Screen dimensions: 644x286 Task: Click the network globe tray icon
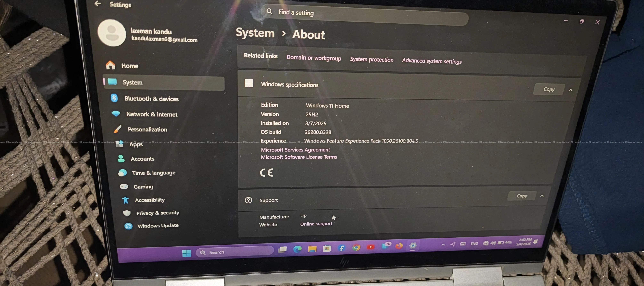tap(486, 243)
